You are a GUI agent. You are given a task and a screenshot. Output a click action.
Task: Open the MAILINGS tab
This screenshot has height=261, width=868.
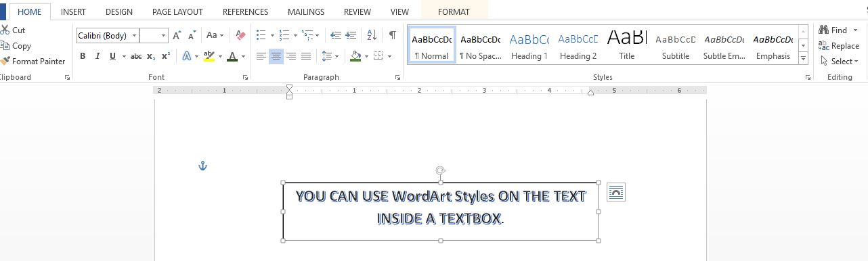[x=306, y=12]
